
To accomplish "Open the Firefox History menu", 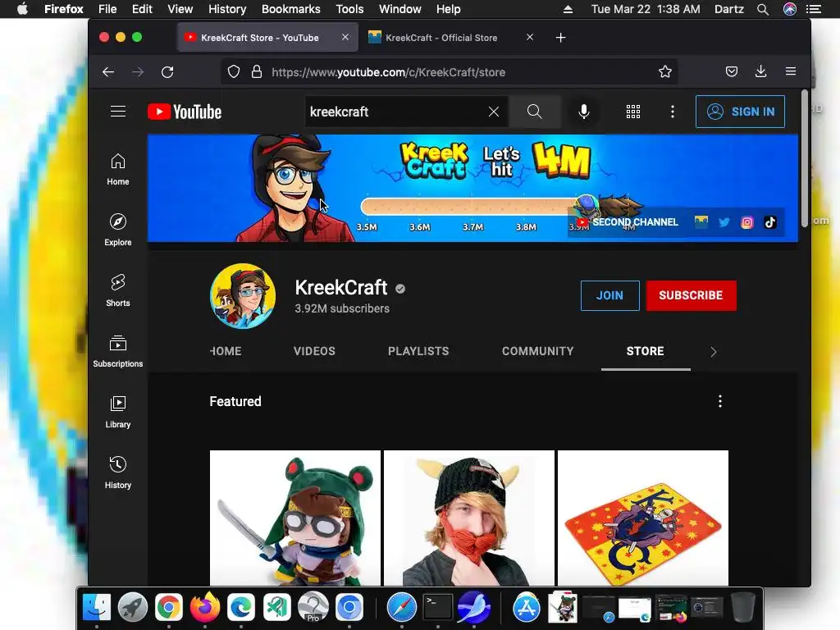I will (227, 9).
